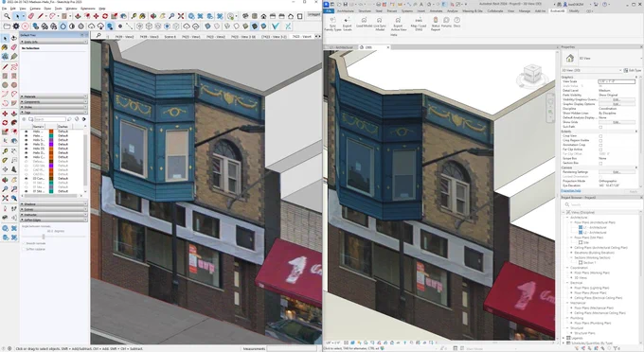Open the Architecture ribbon tab in Revit
644x352 pixels.
pyautogui.click(x=346, y=11)
